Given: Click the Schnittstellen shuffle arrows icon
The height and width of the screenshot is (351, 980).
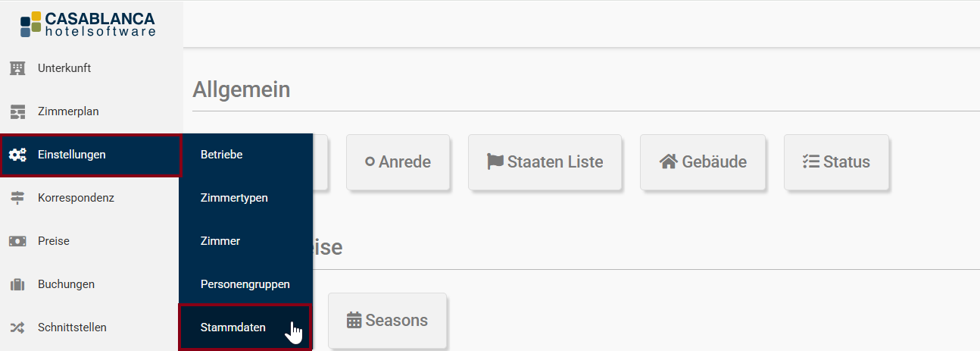Looking at the screenshot, I should (x=17, y=327).
